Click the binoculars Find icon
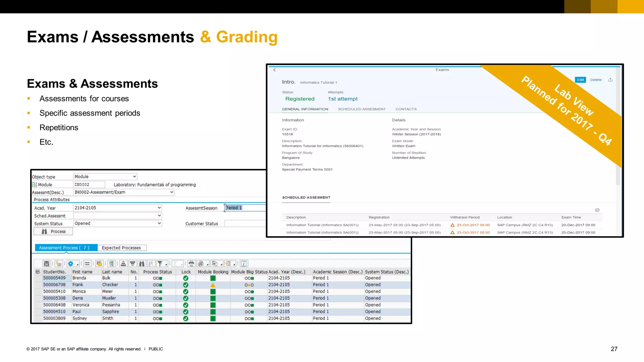 pos(142,263)
